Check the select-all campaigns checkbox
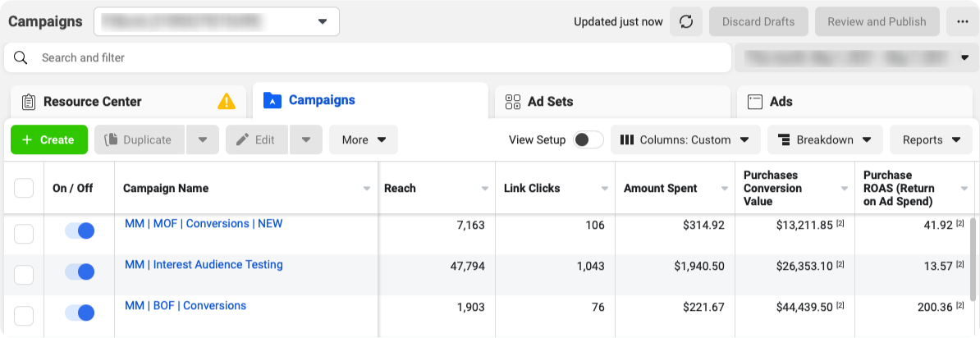The height and width of the screenshot is (338, 980). pyautogui.click(x=24, y=188)
